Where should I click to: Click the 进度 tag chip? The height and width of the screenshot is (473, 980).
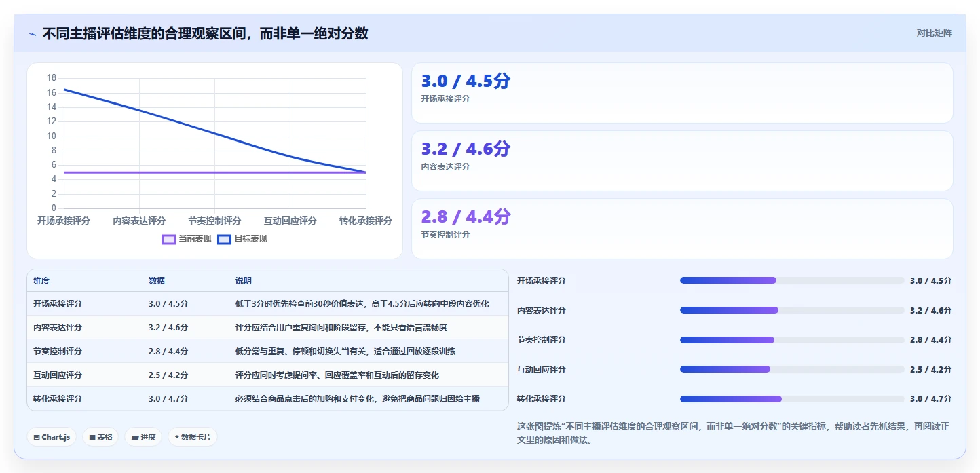(143, 437)
